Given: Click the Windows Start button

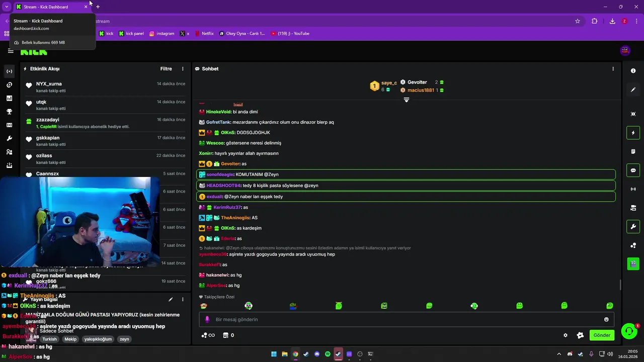Looking at the screenshot, I should click(274, 354).
